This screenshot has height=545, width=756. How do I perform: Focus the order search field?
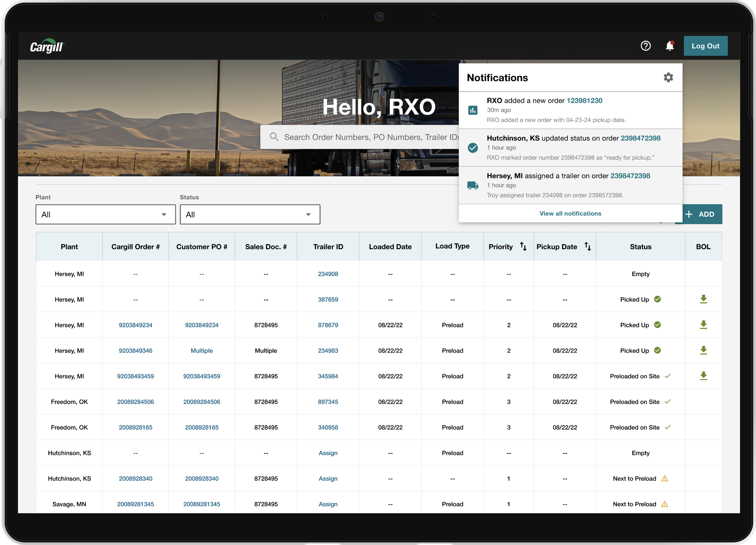pyautogui.click(x=360, y=137)
